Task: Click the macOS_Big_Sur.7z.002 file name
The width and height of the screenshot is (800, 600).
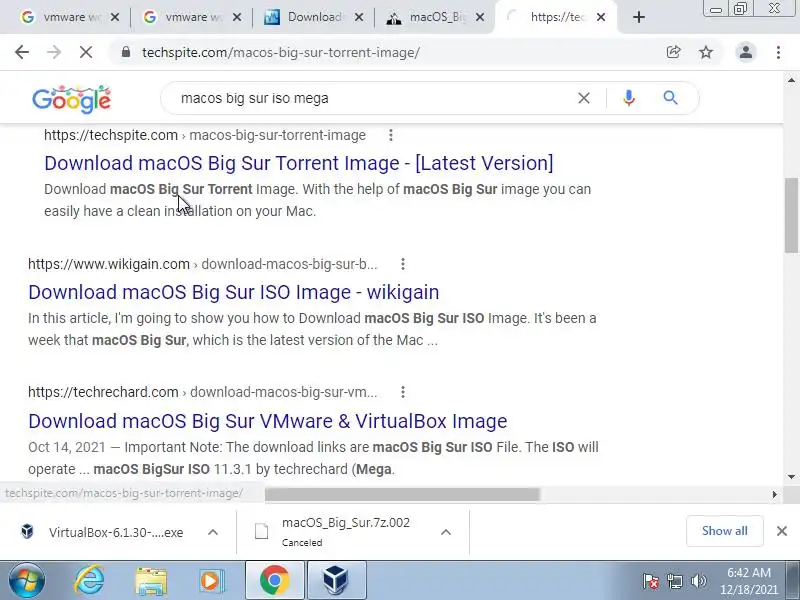Action: [346, 522]
